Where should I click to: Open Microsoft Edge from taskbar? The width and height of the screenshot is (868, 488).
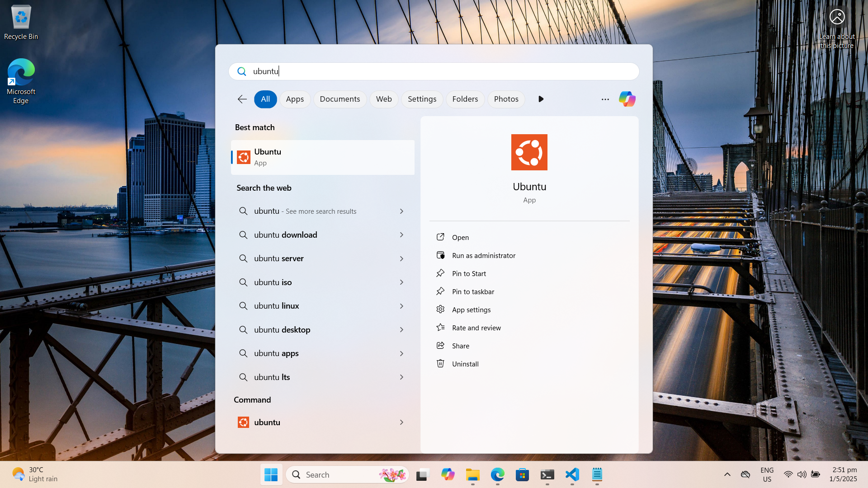tap(497, 474)
